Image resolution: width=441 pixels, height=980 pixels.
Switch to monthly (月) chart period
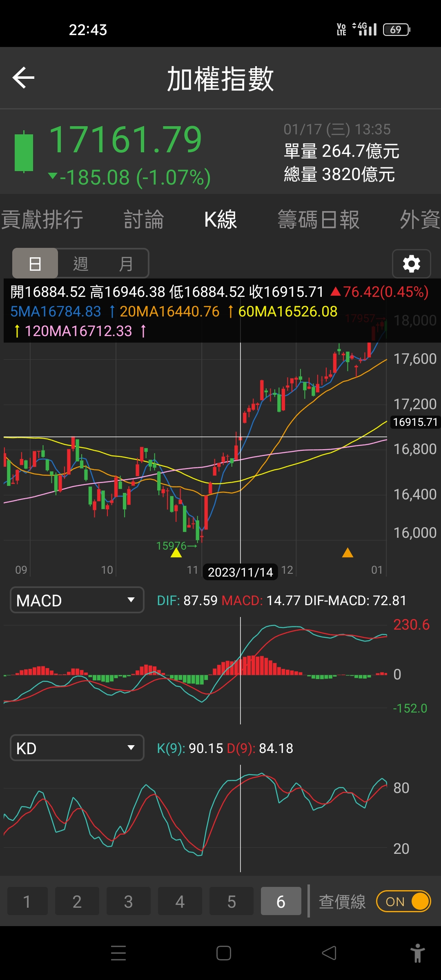click(126, 263)
